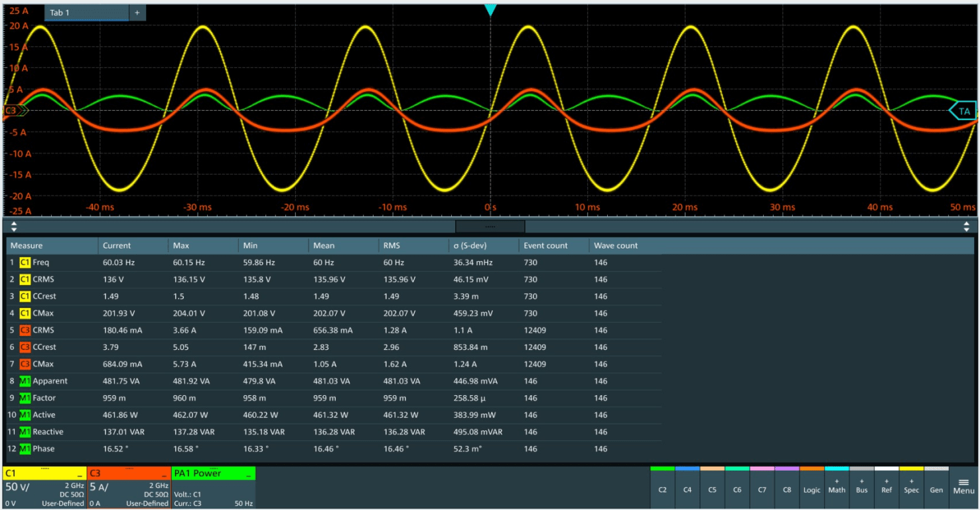Click the Min column header
This screenshot has height=510, width=980.
[274, 246]
